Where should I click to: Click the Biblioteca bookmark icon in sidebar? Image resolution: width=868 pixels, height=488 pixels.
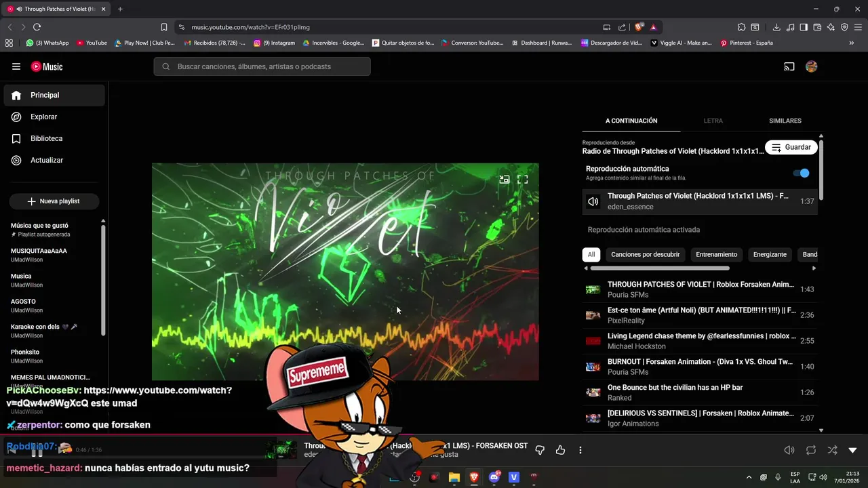pos(16,138)
